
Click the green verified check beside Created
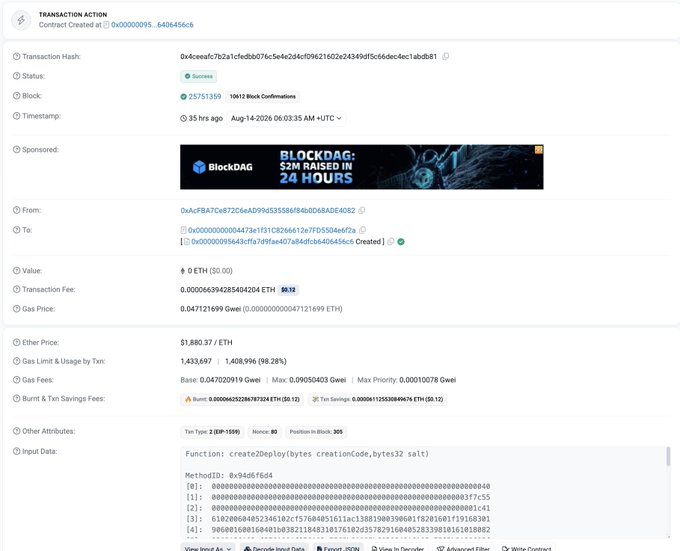(401, 241)
